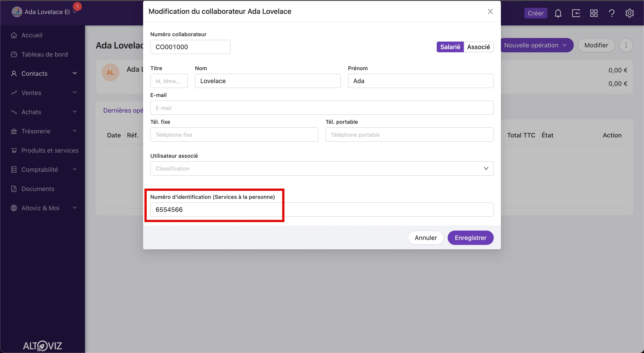The width and height of the screenshot is (644, 353).
Task: Click the Action column header
Action: (x=612, y=135)
